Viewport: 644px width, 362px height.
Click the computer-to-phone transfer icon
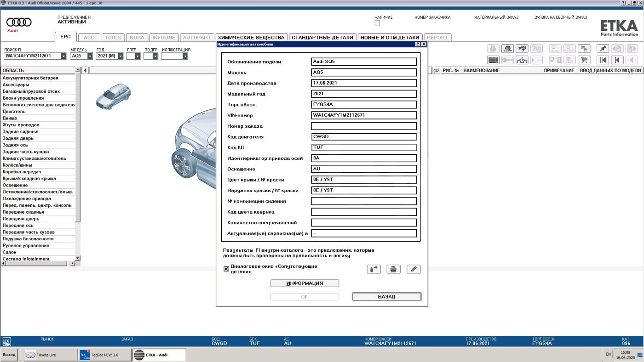point(555,60)
